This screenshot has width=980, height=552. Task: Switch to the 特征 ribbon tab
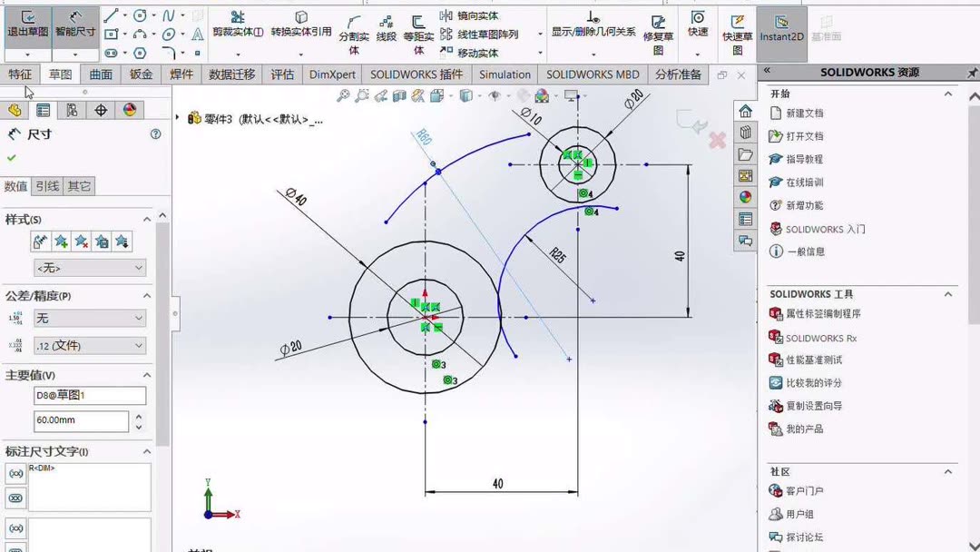tap(20, 74)
